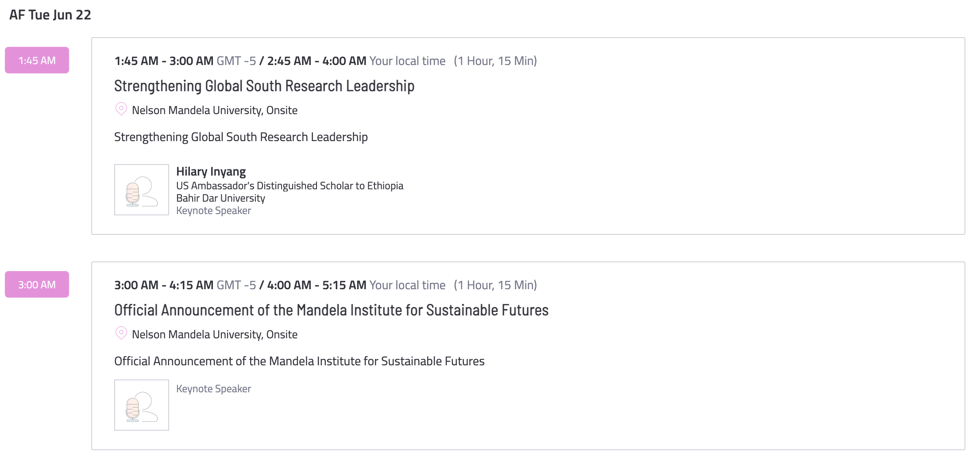Click location pin icon for Mandela Institute session
980x467 pixels.
click(121, 333)
